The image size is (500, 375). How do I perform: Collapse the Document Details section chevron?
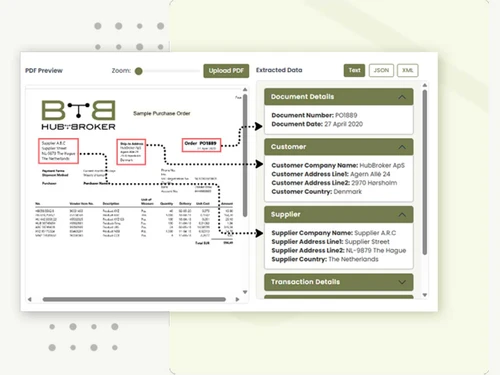tap(402, 97)
